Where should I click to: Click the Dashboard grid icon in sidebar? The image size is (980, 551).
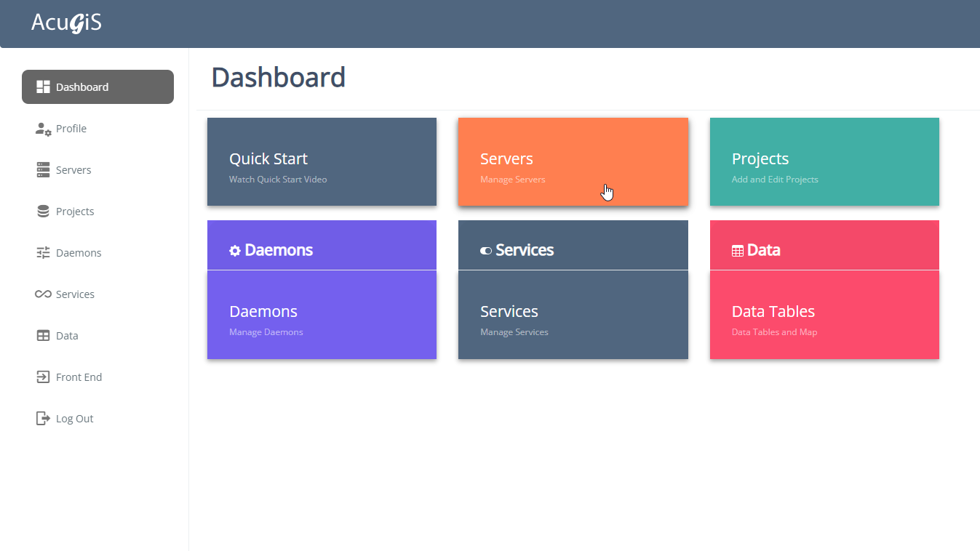click(43, 87)
